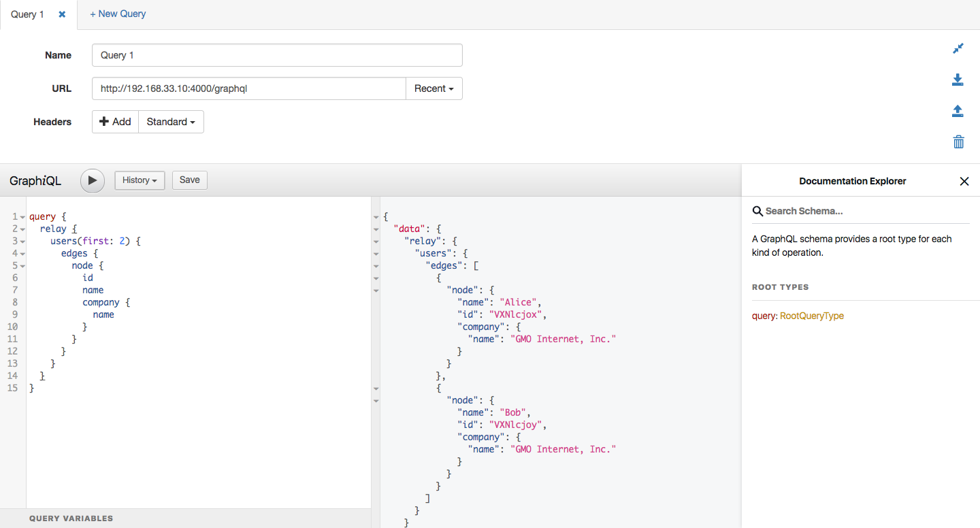Image resolution: width=980 pixels, height=528 pixels.
Task: Add a new header with the Add button
Action: 116,122
